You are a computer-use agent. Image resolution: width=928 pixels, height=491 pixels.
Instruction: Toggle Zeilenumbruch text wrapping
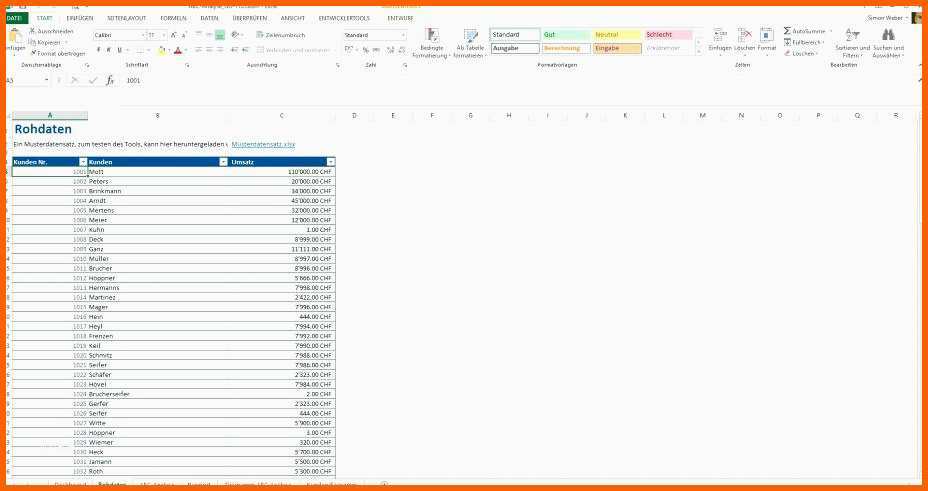click(277, 35)
